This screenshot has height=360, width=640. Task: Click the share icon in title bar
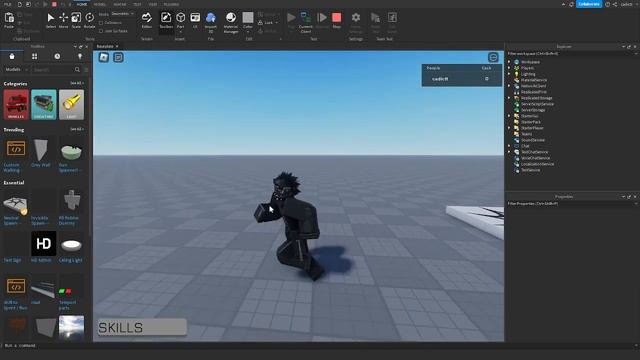[615, 4]
